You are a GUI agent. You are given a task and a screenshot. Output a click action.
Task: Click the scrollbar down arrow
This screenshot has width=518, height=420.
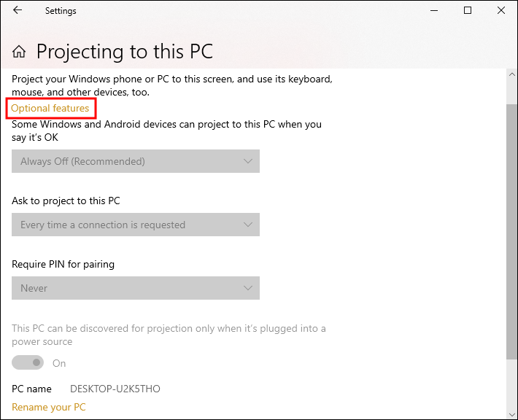coord(511,413)
